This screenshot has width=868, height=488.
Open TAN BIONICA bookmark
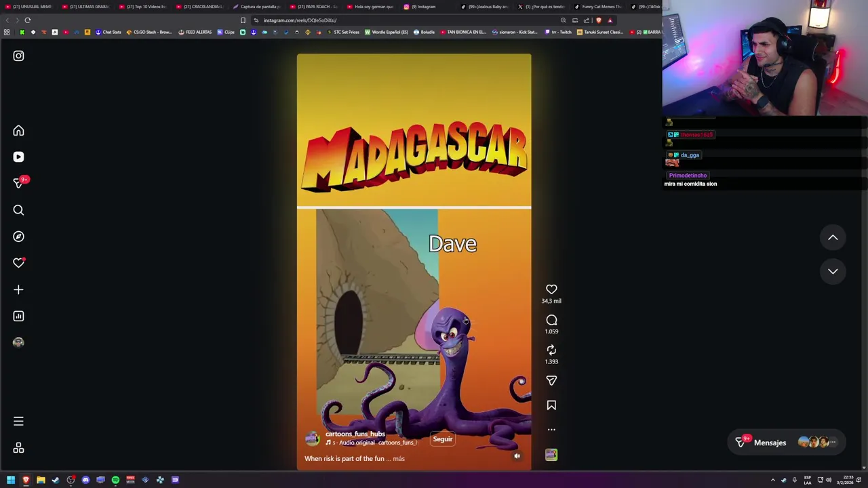click(x=463, y=32)
